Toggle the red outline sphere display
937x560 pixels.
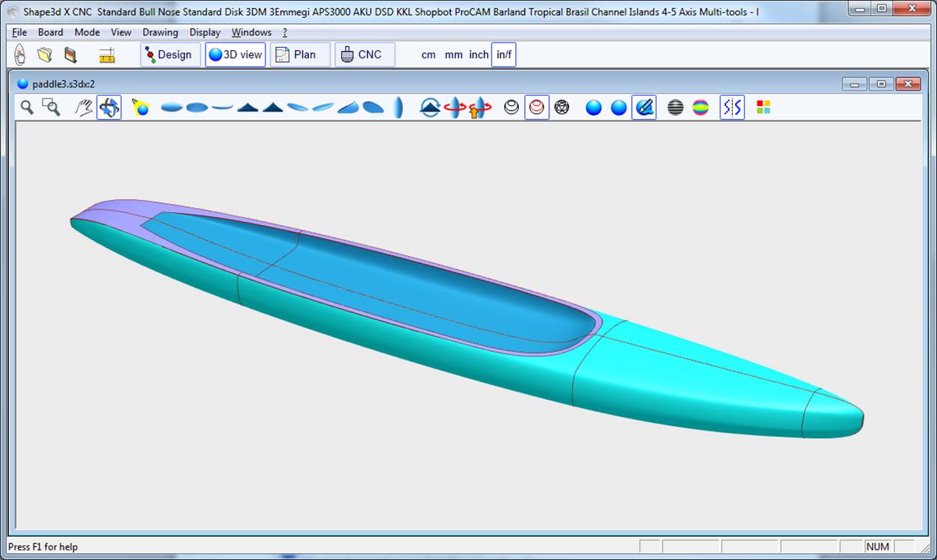pyautogui.click(x=536, y=108)
